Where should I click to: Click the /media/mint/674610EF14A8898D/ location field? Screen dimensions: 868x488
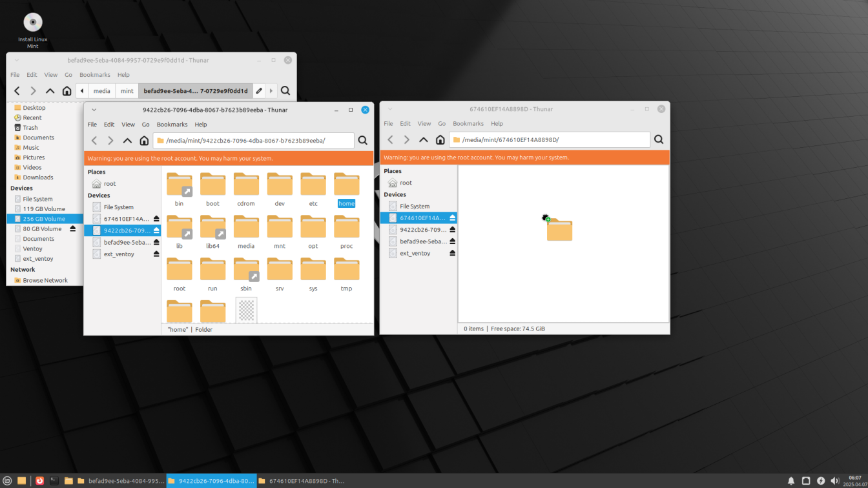coord(550,139)
